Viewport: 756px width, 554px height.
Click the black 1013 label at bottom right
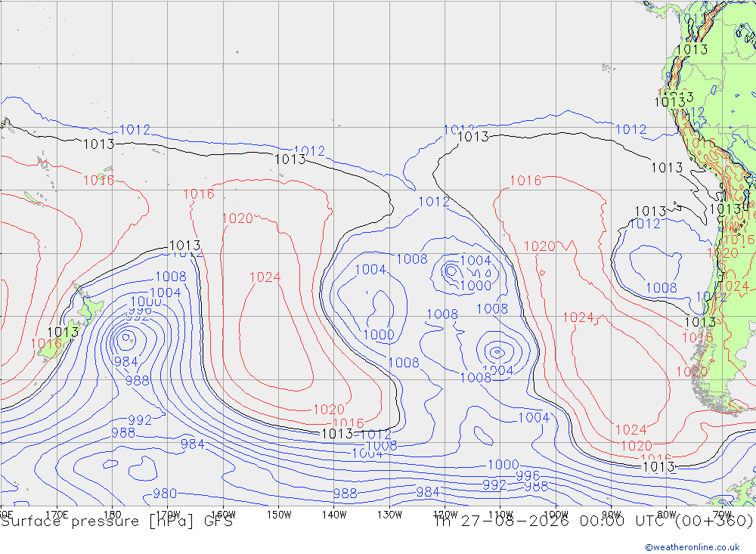tap(658, 467)
